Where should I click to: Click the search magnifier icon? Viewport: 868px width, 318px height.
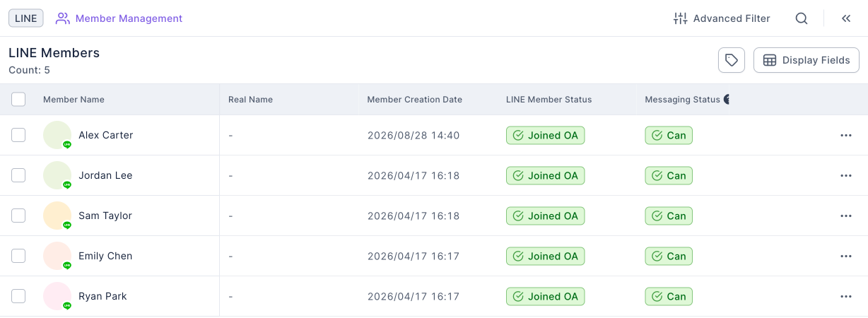coord(802,18)
